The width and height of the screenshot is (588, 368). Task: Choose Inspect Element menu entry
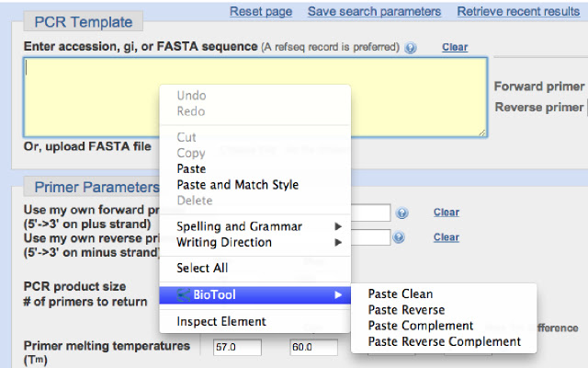[221, 322]
